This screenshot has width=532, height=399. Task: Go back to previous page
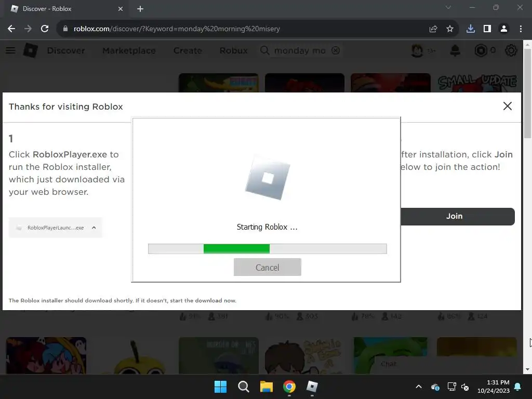click(x=11, y=29)
